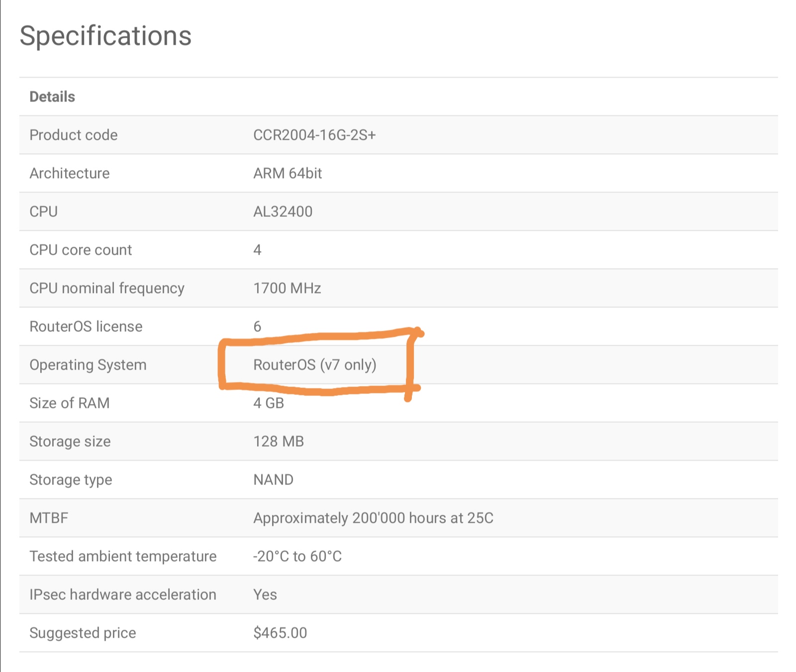Select CPU model value AL32400
Viewport: 796px width, 672px height.
pos(283,211)
